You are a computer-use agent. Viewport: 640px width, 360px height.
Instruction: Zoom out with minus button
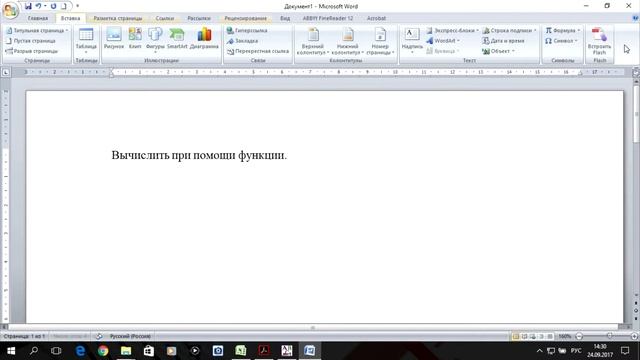click(579, 336)
